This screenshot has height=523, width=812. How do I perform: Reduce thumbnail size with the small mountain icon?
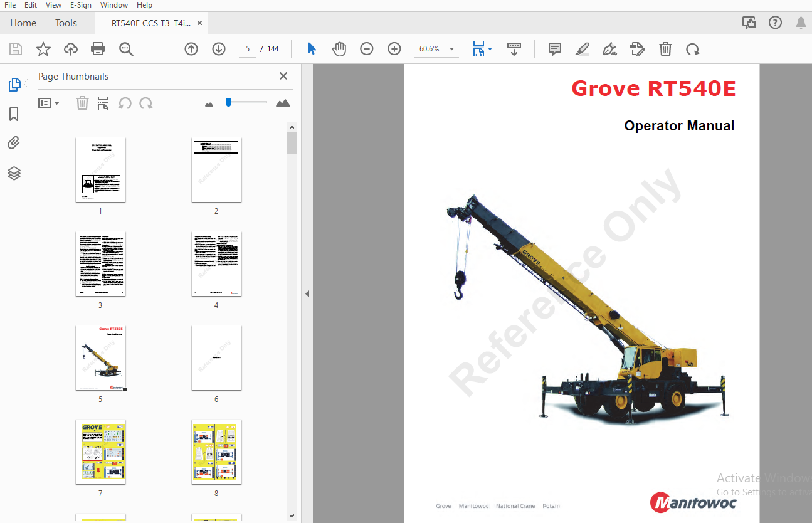pyautogui.click(x=209, y=104)
